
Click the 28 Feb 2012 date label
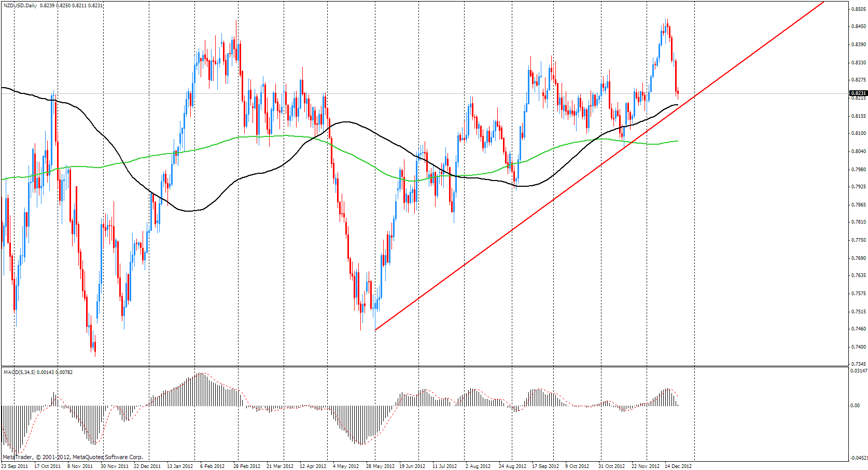point(247,466)
